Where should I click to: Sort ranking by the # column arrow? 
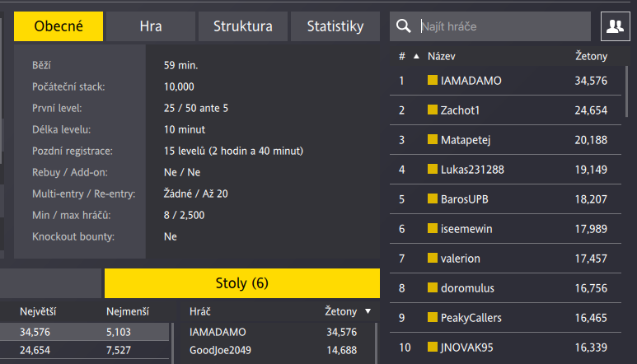[415, 56]
